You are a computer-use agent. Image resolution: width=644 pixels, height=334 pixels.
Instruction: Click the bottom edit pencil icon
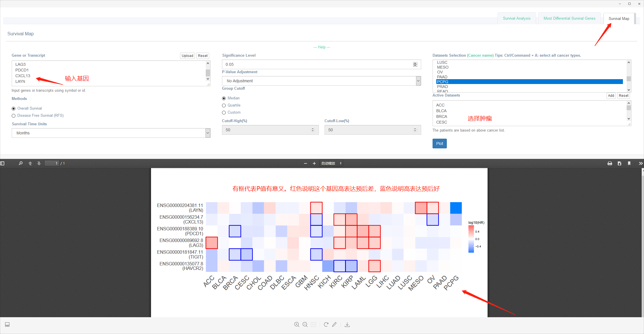pyautogui.click(x=335, y=325)
